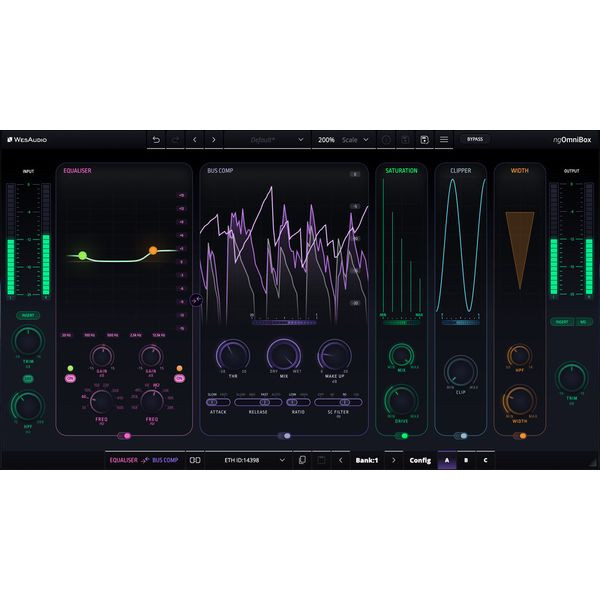Click the save preset floppy icon
Screen dimensions: 600x600
click(x=424, y=140)
